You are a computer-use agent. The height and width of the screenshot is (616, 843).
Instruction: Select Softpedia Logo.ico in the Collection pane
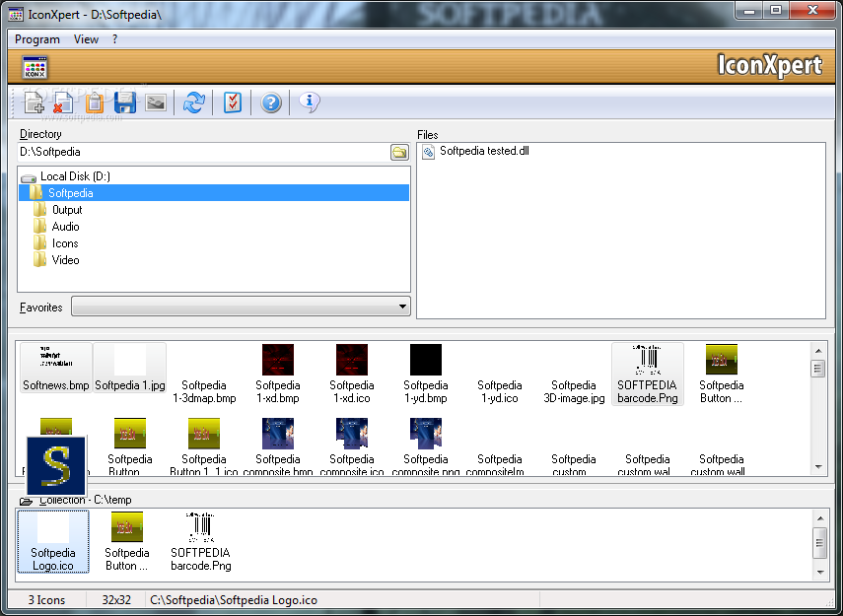(52, 542)
